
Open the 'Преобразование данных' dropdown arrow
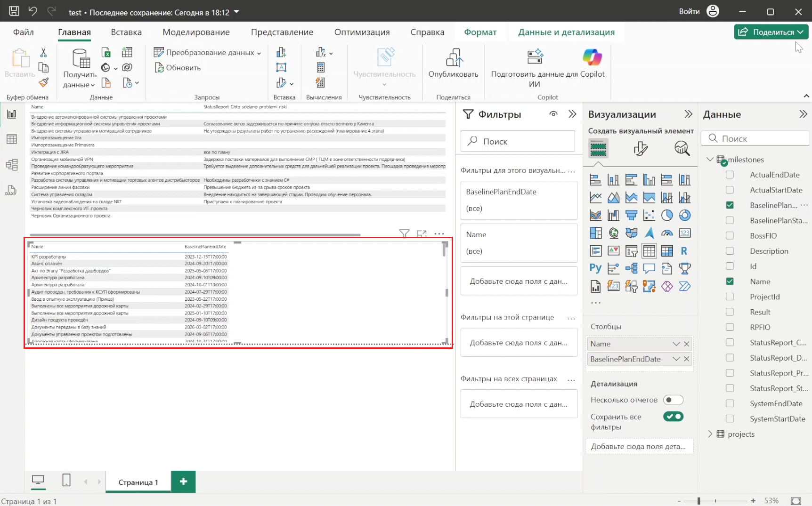(x=259, y=53)
